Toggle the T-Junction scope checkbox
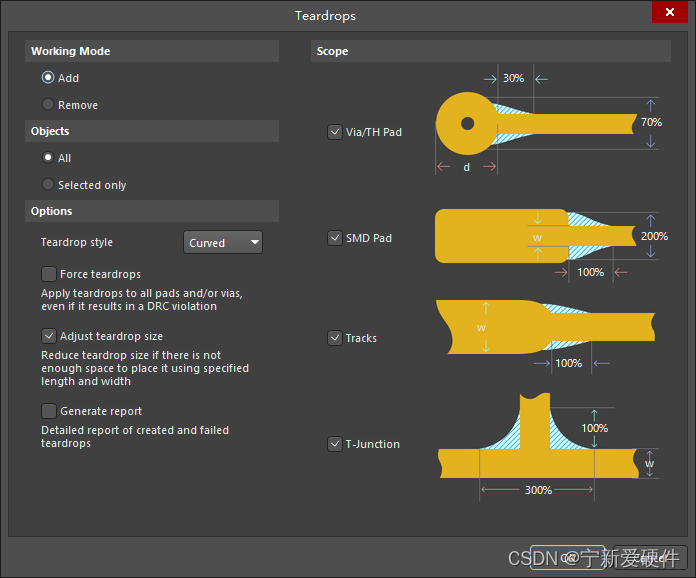 click(x=335, y=444)
